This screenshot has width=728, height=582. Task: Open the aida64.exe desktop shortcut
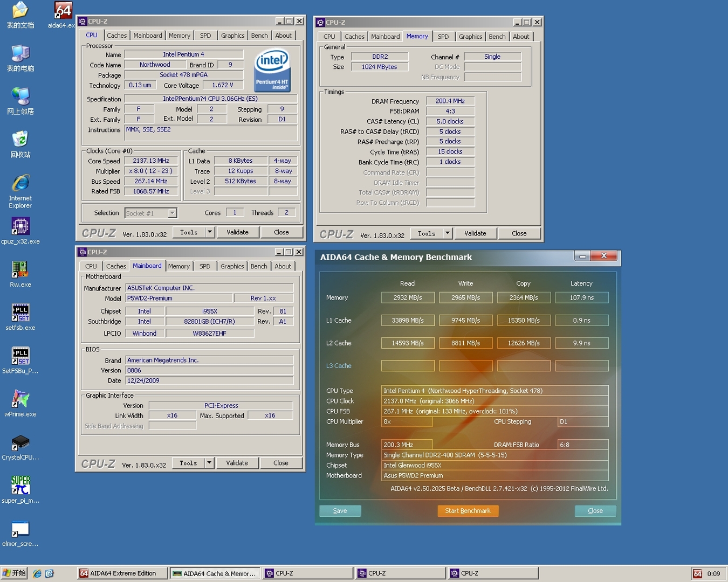63,15
